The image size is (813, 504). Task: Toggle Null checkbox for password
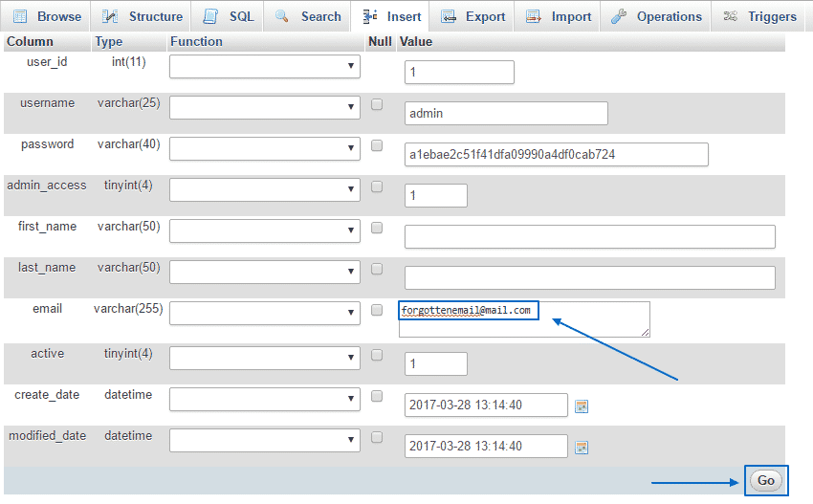click(x=377, y=145)
